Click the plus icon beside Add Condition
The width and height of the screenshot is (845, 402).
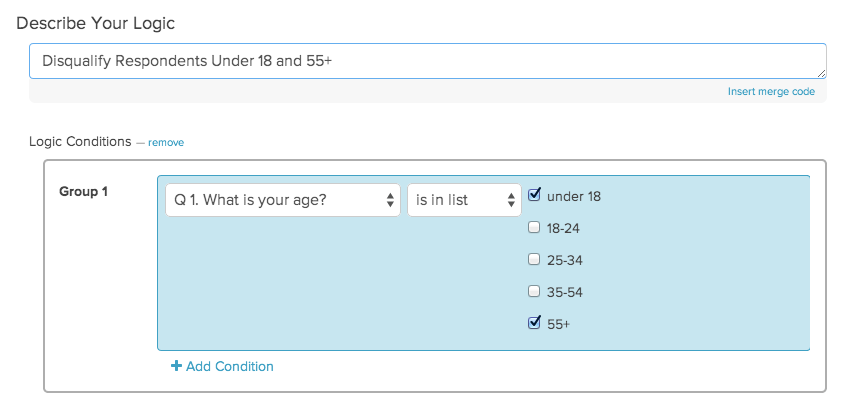177,367
